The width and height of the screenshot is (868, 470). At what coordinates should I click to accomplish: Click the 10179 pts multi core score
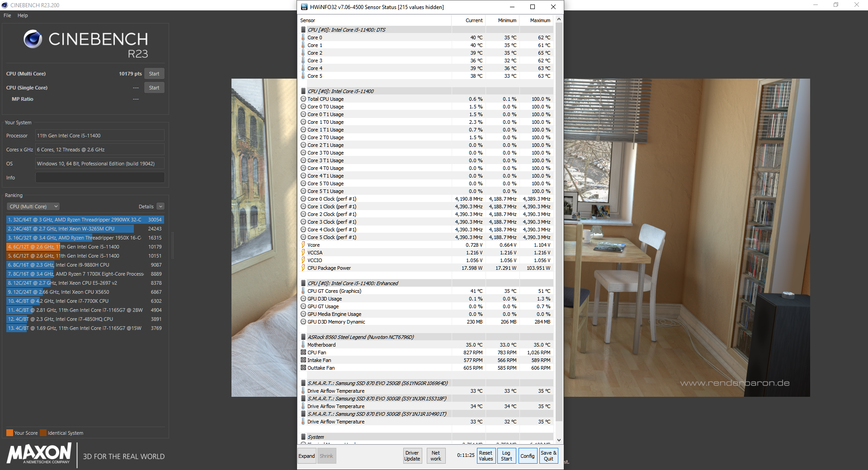click(130, 74)
